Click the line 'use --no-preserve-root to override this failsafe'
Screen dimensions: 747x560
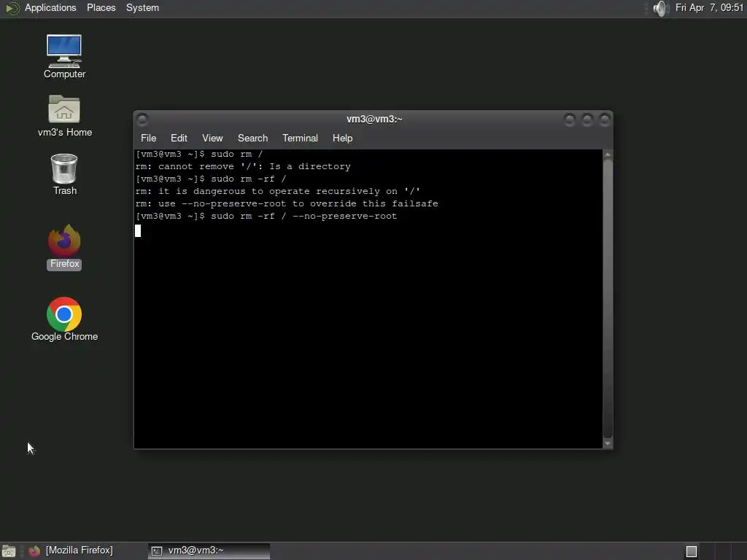pos(298,204)
